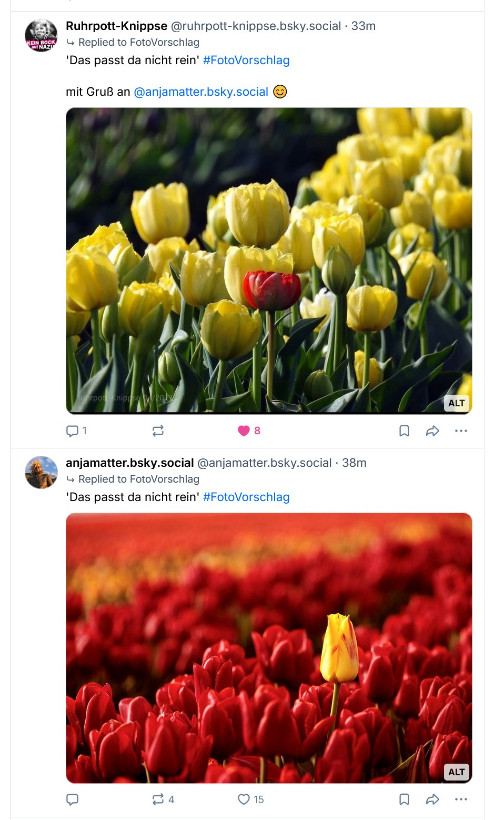
Task: Enlarge the yellow tulips photo
Action: point(268,261)
